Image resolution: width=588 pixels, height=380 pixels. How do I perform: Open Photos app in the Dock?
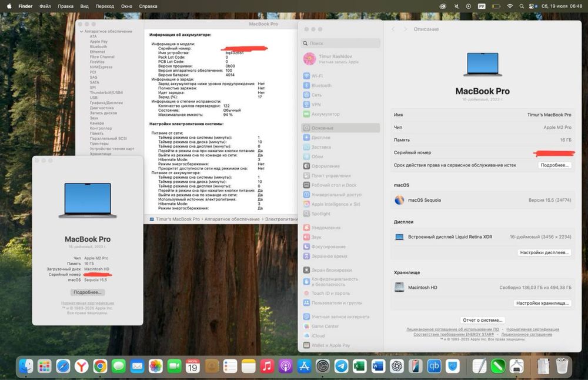156,366
